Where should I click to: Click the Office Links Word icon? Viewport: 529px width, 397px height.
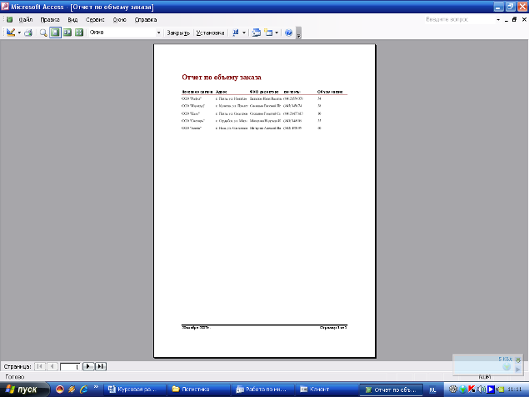coord(236,32)
